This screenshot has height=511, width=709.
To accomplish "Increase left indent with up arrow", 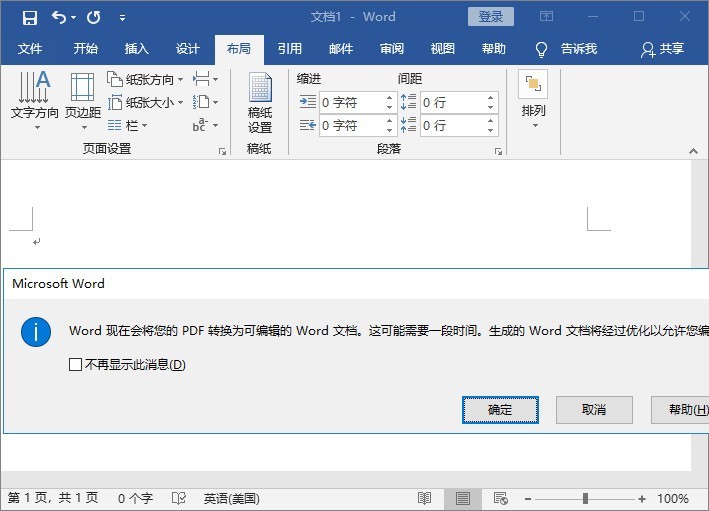I will pyautogui.click(x=390, y=98).
